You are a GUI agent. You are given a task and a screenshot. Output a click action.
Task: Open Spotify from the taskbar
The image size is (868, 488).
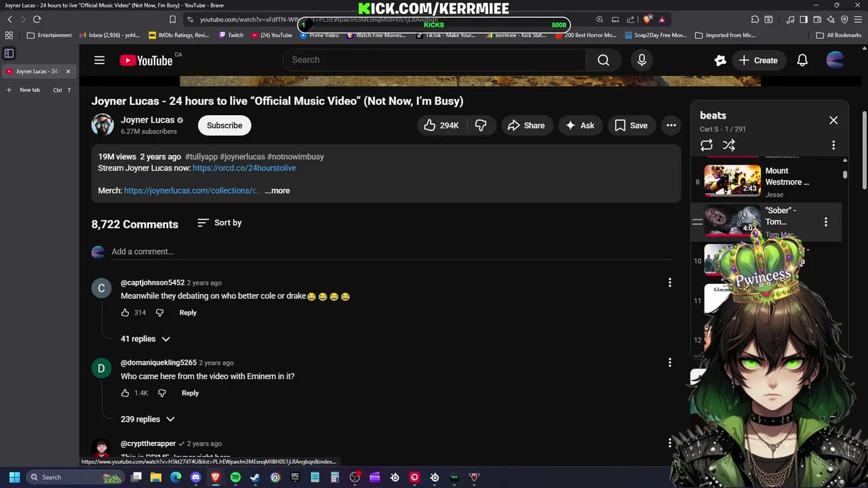tap(235, 477)
